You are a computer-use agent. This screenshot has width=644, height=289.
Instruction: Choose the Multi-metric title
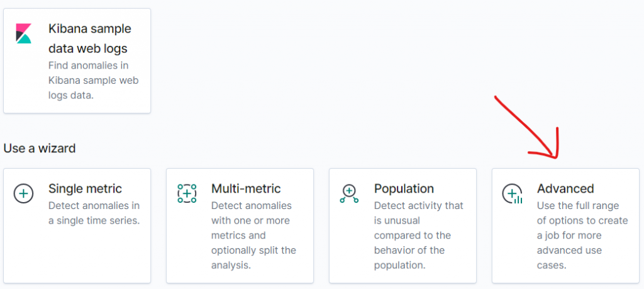tap(246, 188)
